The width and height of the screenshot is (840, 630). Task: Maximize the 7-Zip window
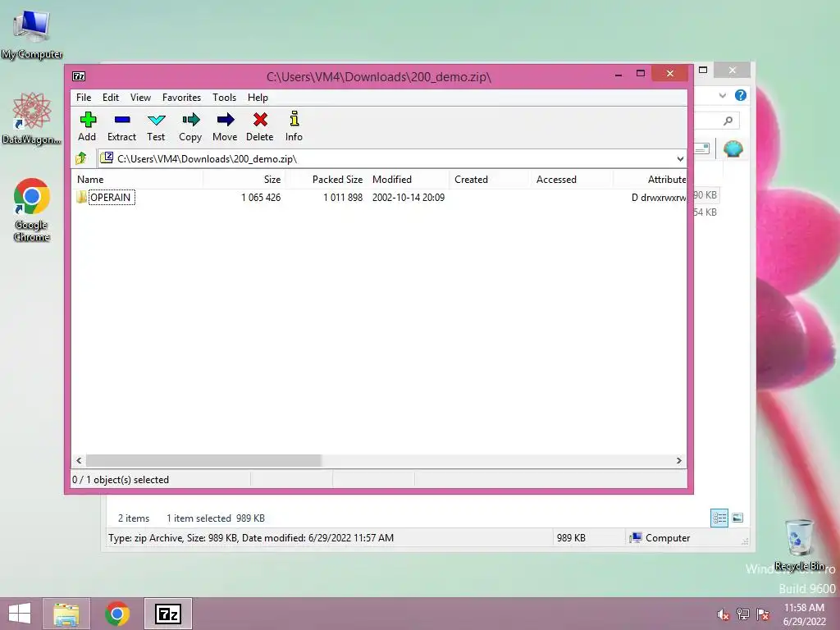click(640, 74)
